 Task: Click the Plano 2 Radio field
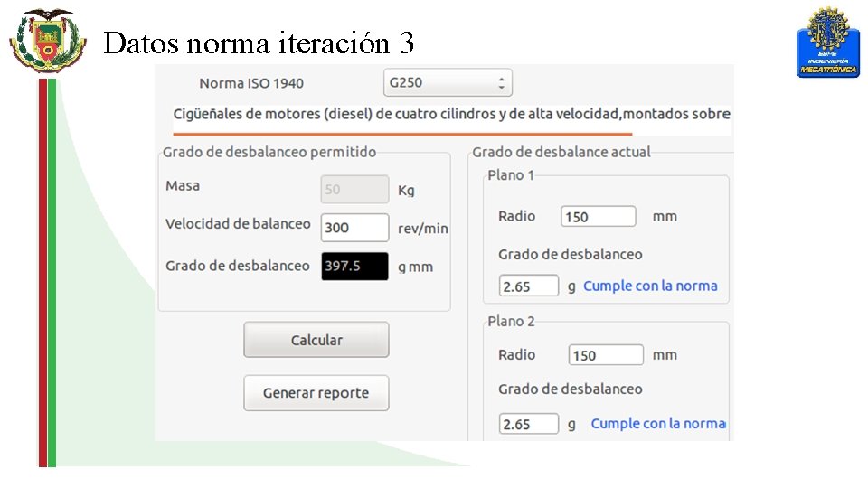coord(605,355)
